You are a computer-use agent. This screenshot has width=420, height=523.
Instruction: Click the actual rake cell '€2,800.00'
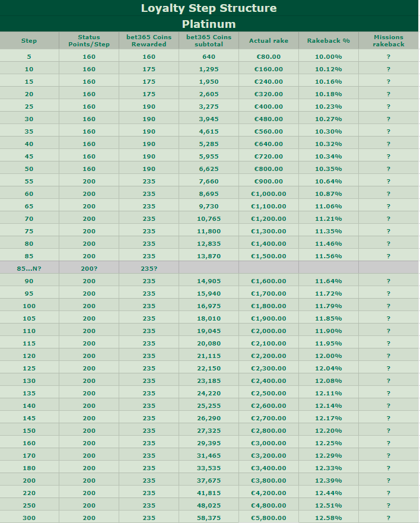(x=269, y=430)
